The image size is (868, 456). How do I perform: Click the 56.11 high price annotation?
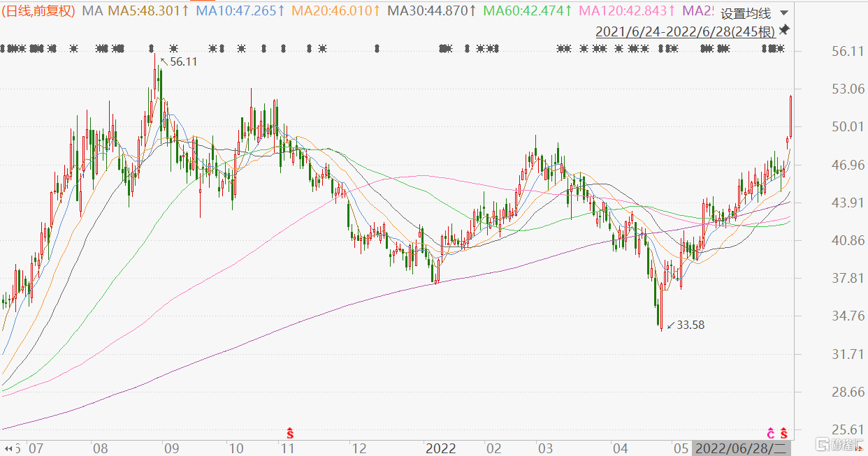(x=183, y=61)
